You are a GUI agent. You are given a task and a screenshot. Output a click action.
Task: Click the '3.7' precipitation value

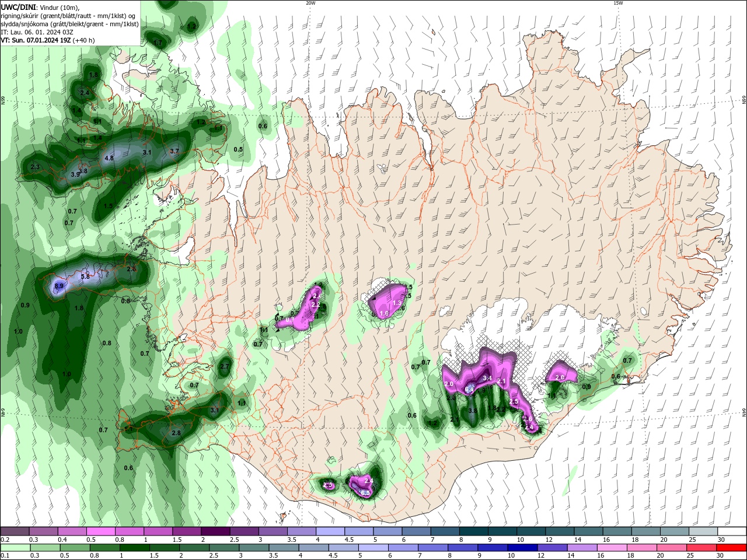coord(174,151)
